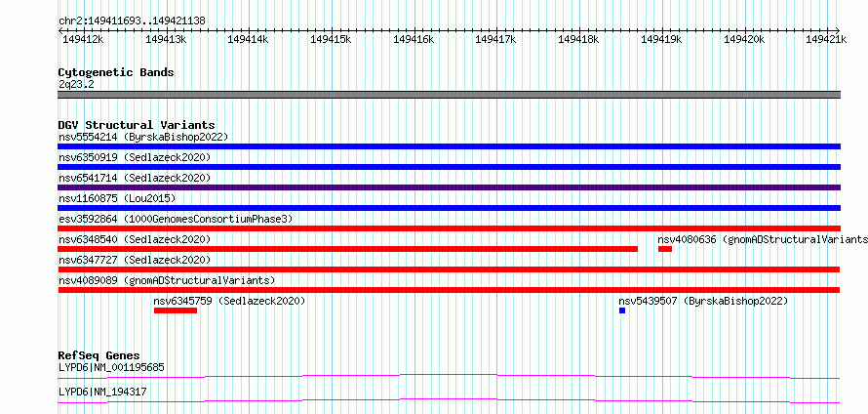The height and width of the screenshot is (414, 868).
Task: Click the nsv6348540 (Sedlazeck2020) label
Action: click(x=135, y=239)
